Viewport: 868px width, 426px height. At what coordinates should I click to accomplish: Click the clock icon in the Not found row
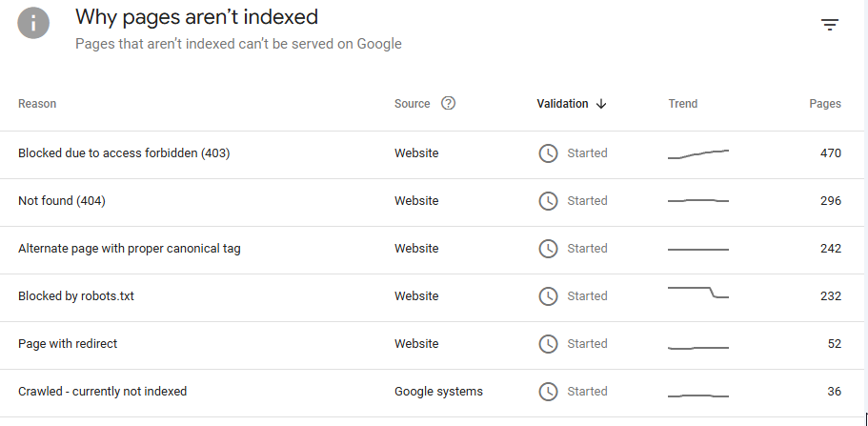pyautogui.click(x=548, y=201)
